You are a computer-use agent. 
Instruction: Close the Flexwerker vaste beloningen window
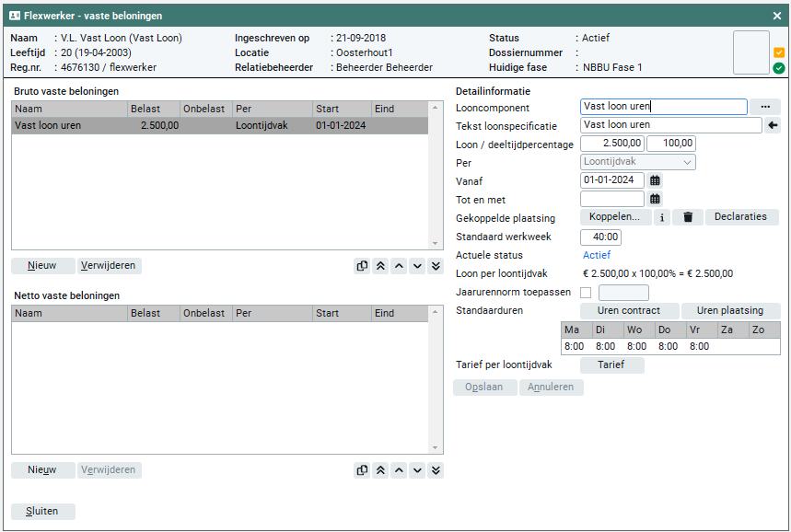(777, 17)
